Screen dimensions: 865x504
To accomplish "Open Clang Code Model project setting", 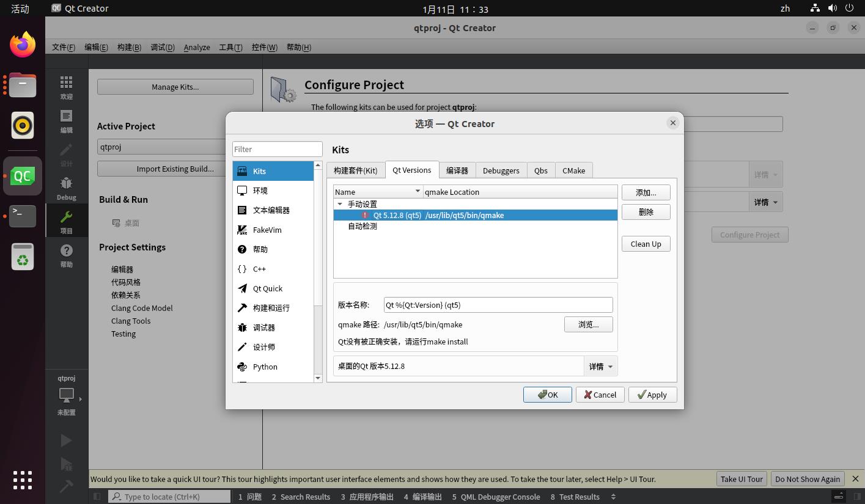I will [x=142, y=308].
